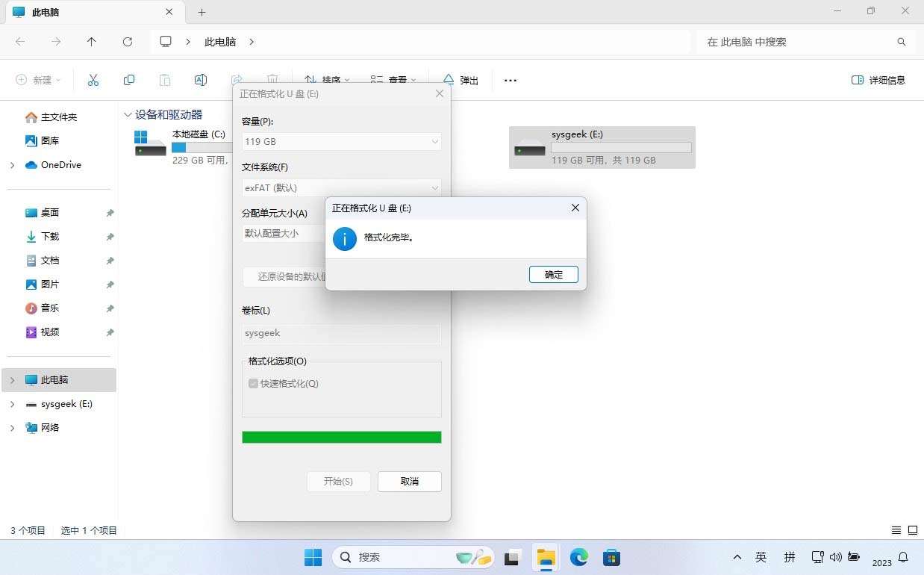Viewport: 924px width, 575px height.
Task: Open the 容量 capacity dropdown
Action: point(341,141)
